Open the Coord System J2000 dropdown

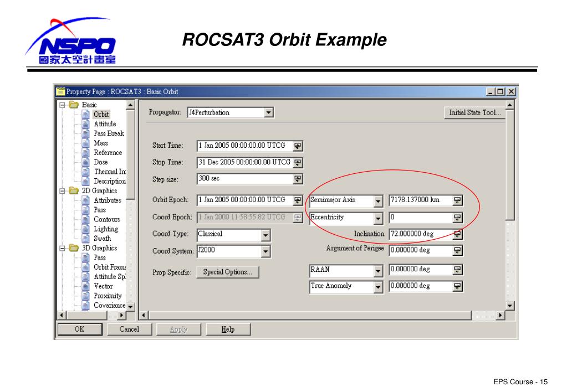pyautogui.click(x=265, y=251)
